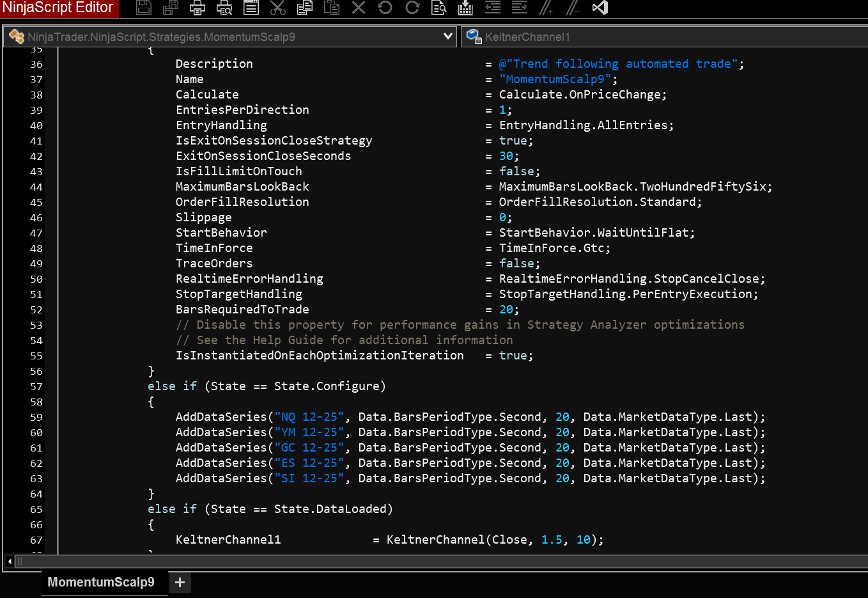Viewport: 868px width, 598px height.
Task: Click the Print icon
Action: click(x=198, y=8)
